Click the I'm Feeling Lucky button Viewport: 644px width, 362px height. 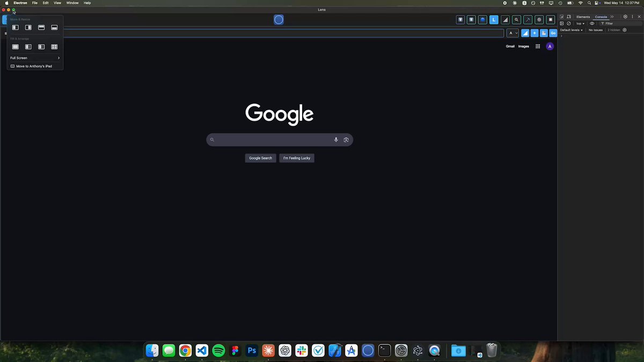coord(297,158)
